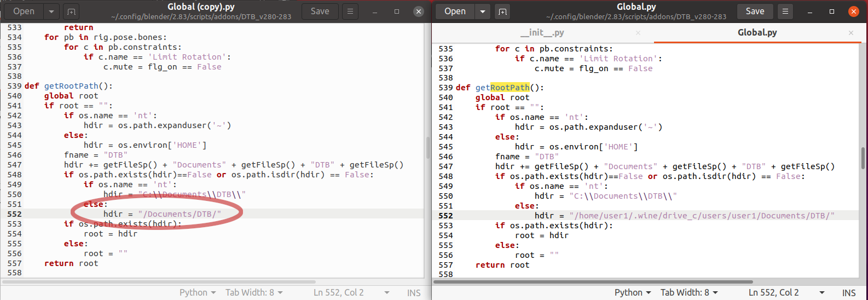Click "C:\\Documents\\DTB\\" string in Global.py window
This screenshot has width=868, height=300.
[x=623, y=196]
